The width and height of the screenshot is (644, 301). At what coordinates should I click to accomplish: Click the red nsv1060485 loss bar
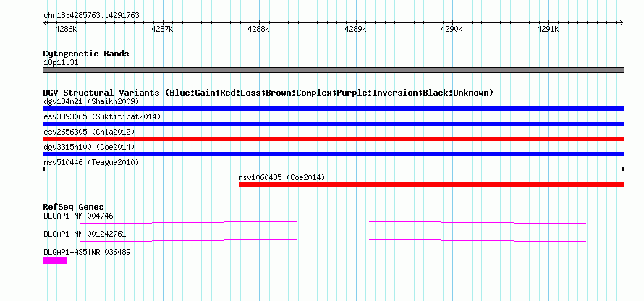coord(431,185)
